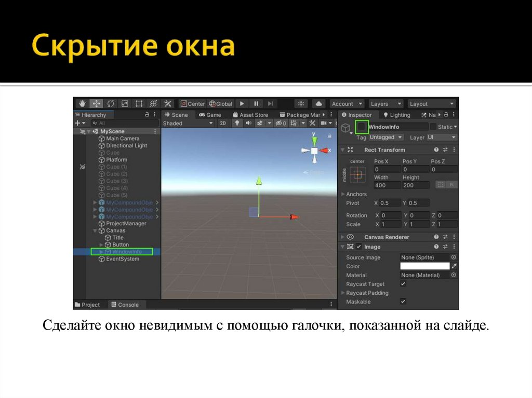Open the cloud services icon

coord(318,104)
